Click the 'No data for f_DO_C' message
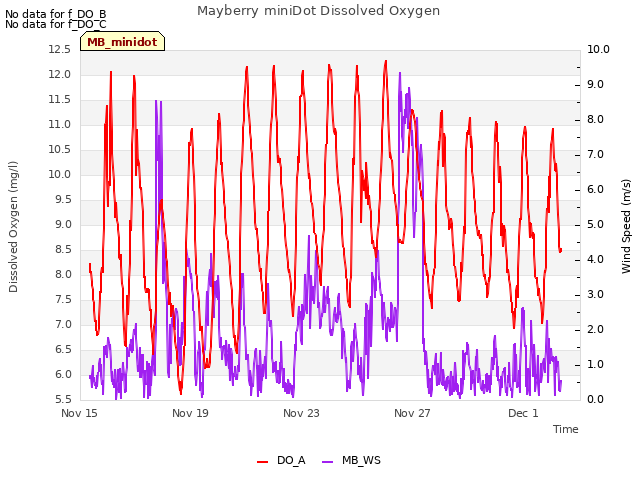This screenshot has height=480, width=640. (56, 24)
